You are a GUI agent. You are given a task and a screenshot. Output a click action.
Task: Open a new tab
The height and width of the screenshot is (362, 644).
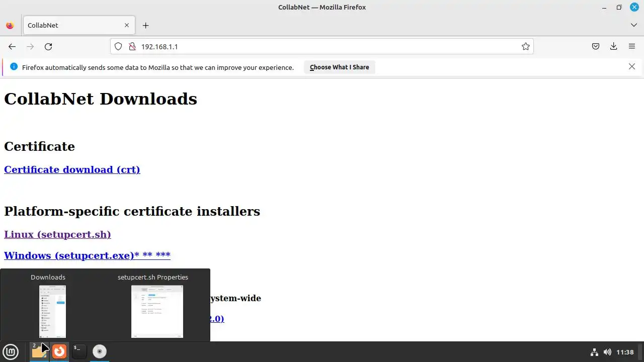pyautogui.click(x=145, y=25)
